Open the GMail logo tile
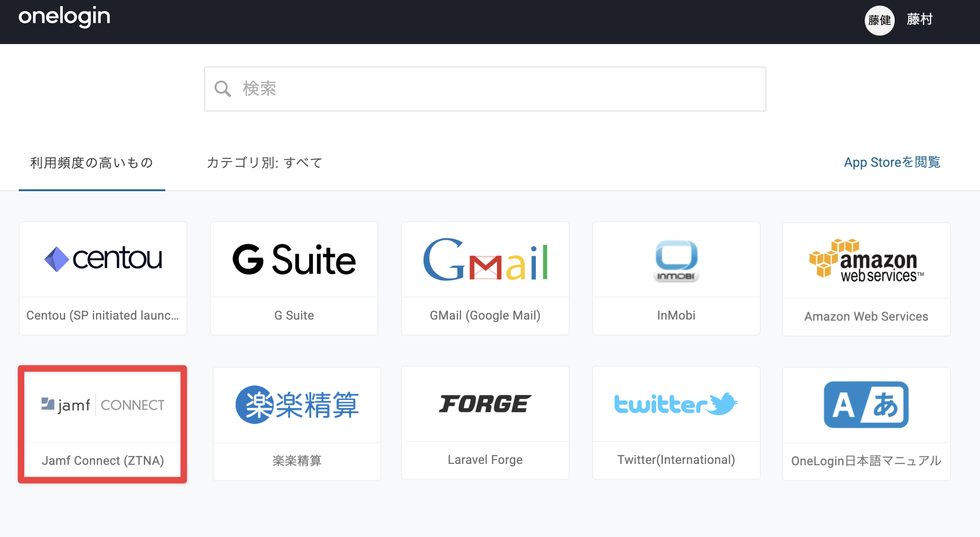Image resolution: width=980 pixels, height=537 pixels. 485,259
